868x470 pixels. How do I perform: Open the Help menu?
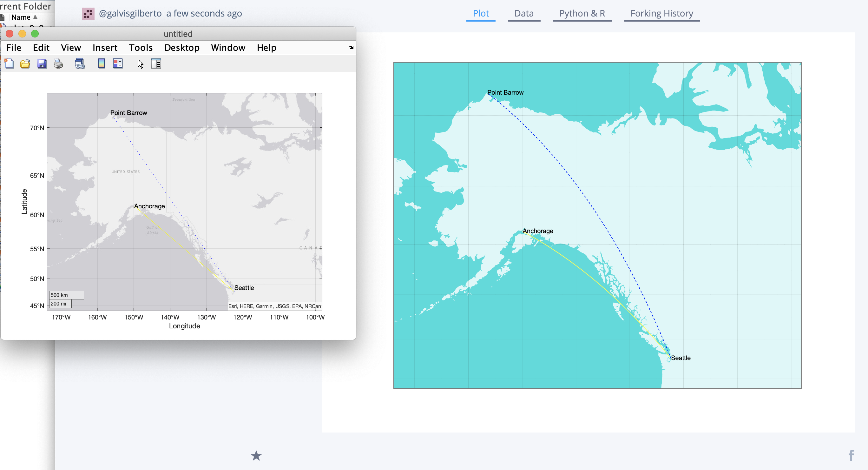[x=266, y=48]
